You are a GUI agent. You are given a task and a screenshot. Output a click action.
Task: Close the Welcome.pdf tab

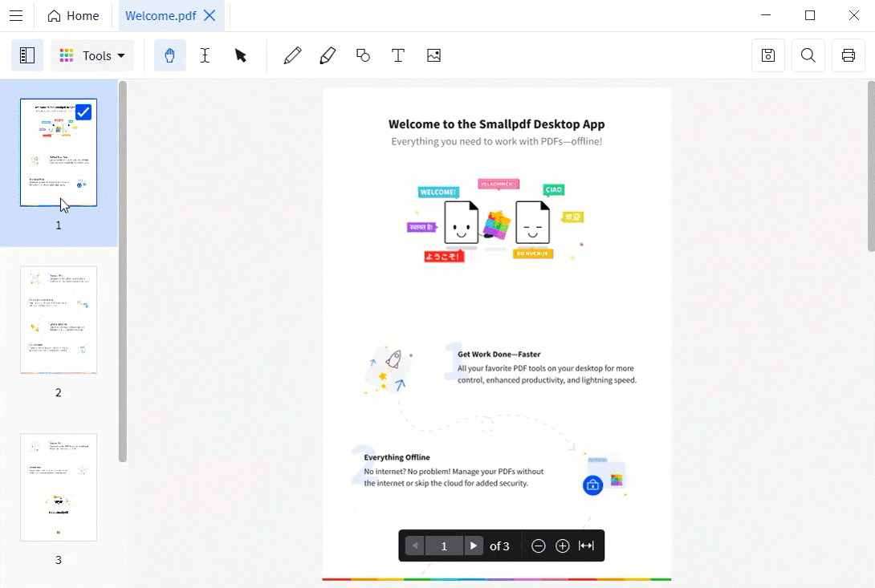(x=210, y=15)
